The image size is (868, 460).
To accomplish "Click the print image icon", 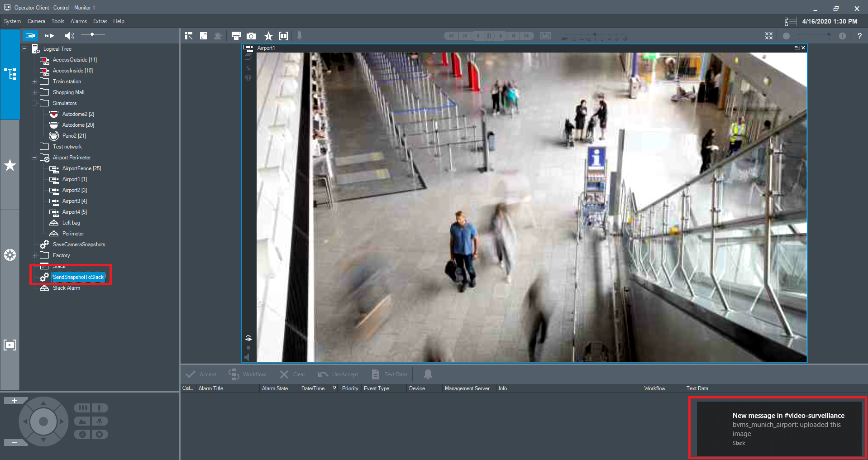I will click(x=236, y=36).
